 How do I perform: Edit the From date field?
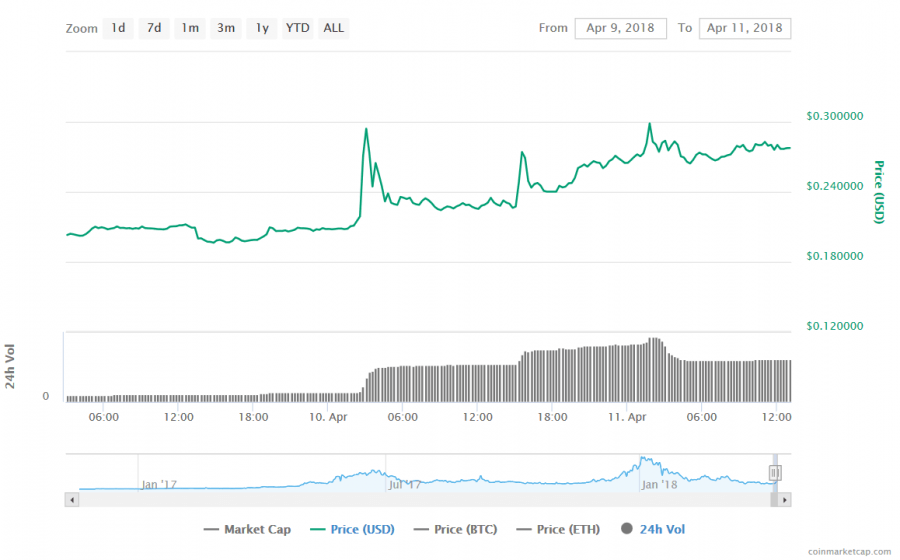pos(620,28)
